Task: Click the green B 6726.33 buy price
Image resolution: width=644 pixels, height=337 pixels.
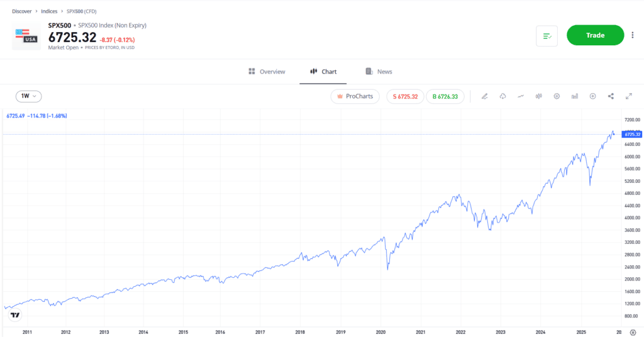Action: click(445, 96)
